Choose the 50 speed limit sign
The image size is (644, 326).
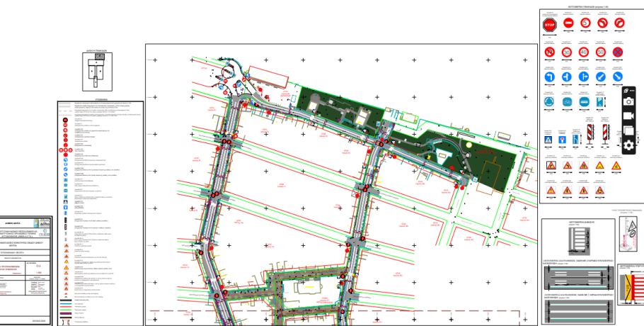click(x=602, y=52)
